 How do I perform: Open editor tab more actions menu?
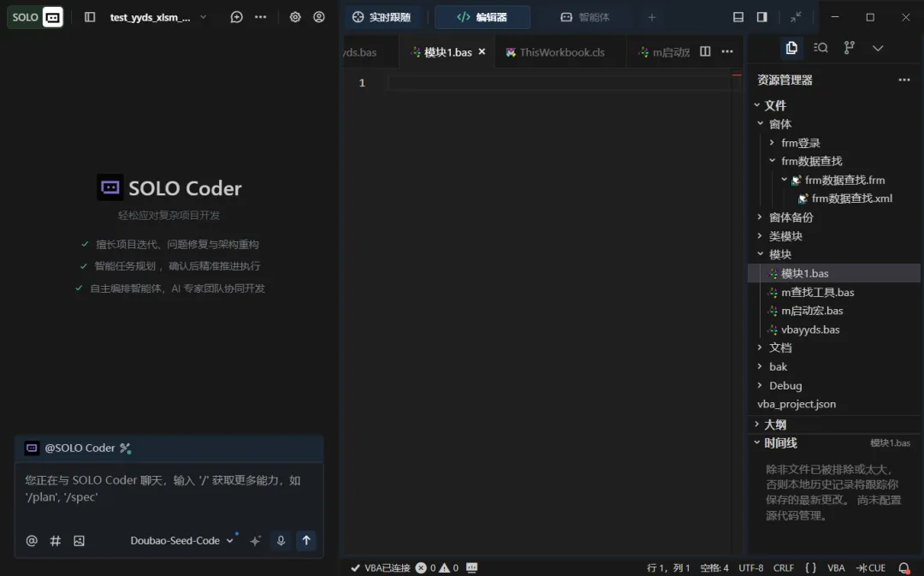pyautogui.click(x=727, y=52)
